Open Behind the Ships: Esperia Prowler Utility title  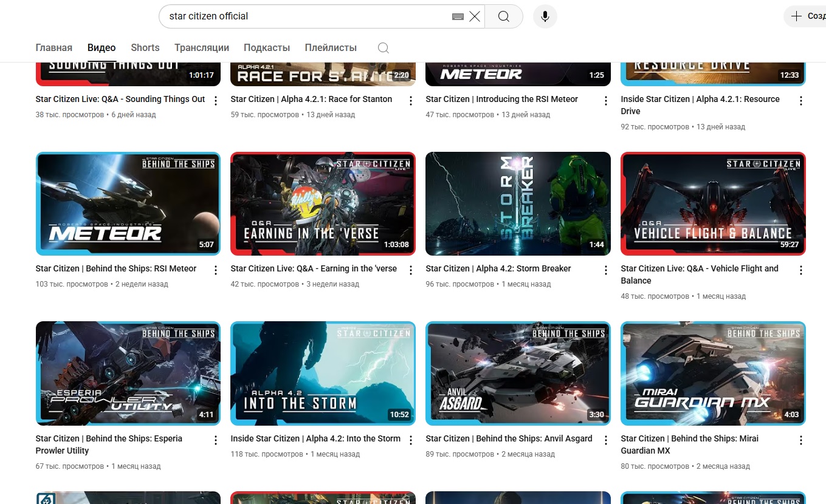pyautogui.click(x=109, y=444)
